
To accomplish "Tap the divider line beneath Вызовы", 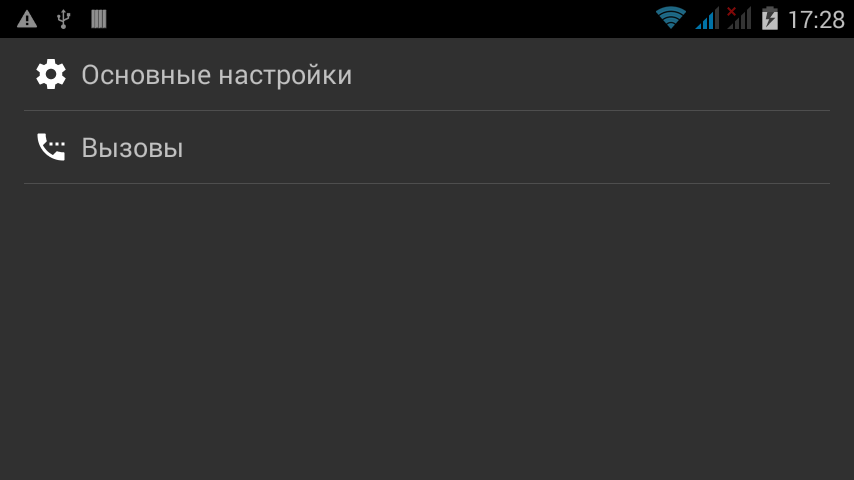I will point(427,184).
